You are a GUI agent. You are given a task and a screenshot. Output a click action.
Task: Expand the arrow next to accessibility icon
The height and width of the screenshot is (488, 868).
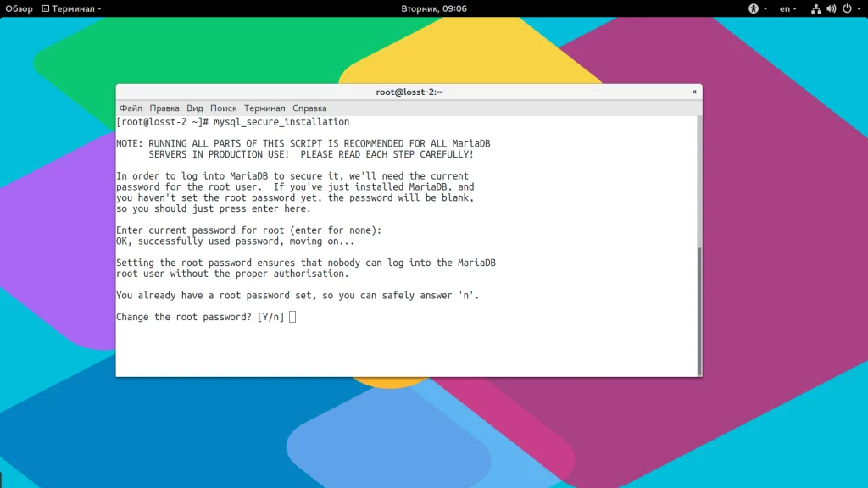tap(765, 8)
